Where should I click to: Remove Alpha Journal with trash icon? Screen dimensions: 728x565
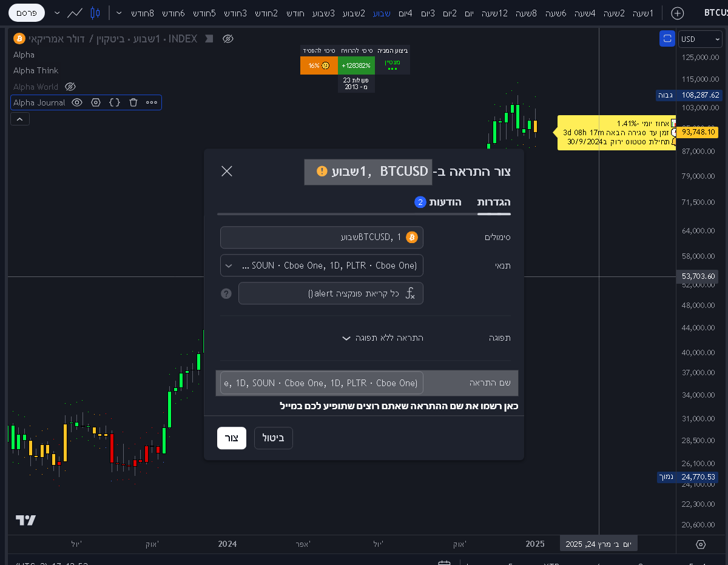[133, 102]
